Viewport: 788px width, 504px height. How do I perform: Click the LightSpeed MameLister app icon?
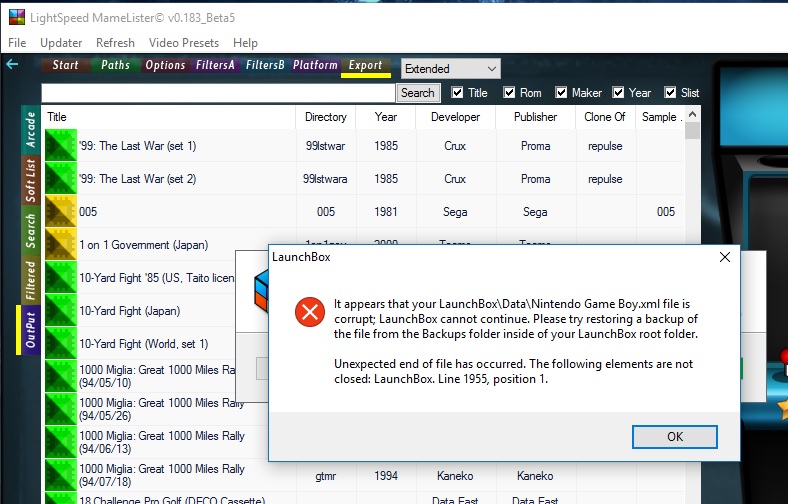(17, 18)
